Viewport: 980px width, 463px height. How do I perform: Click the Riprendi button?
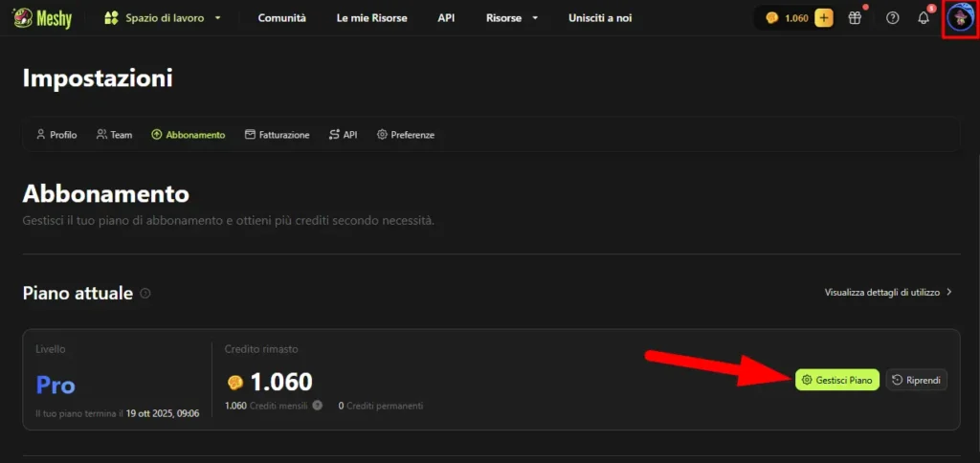point(916,380)
